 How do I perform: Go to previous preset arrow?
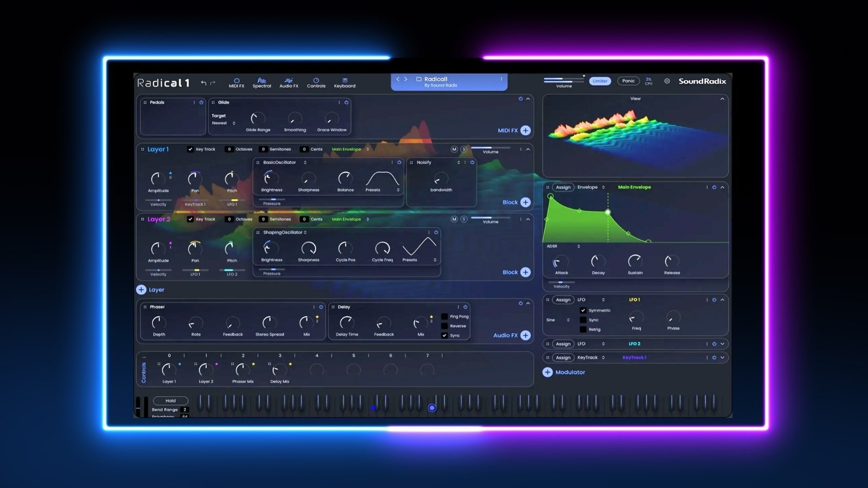(398, 79)
